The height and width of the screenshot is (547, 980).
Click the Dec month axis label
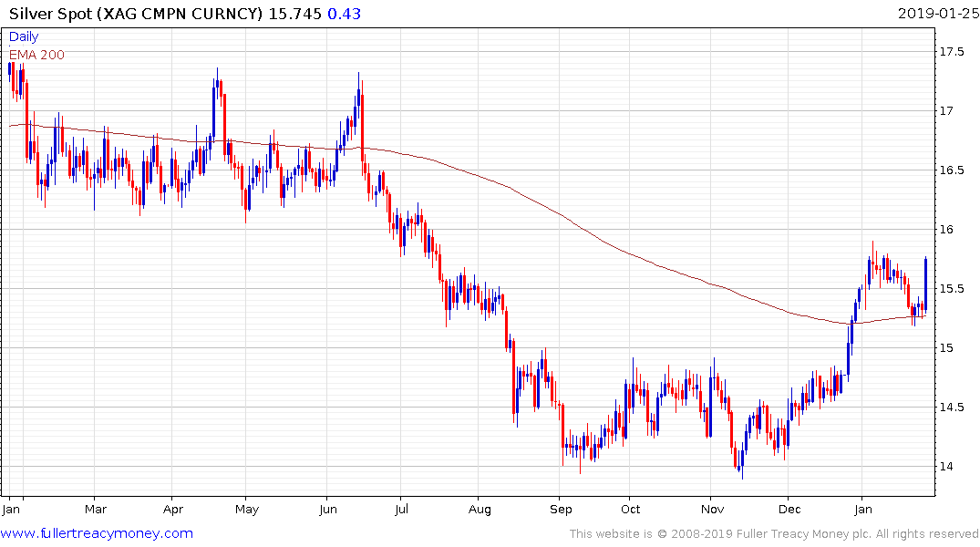[x=790, y=510]
